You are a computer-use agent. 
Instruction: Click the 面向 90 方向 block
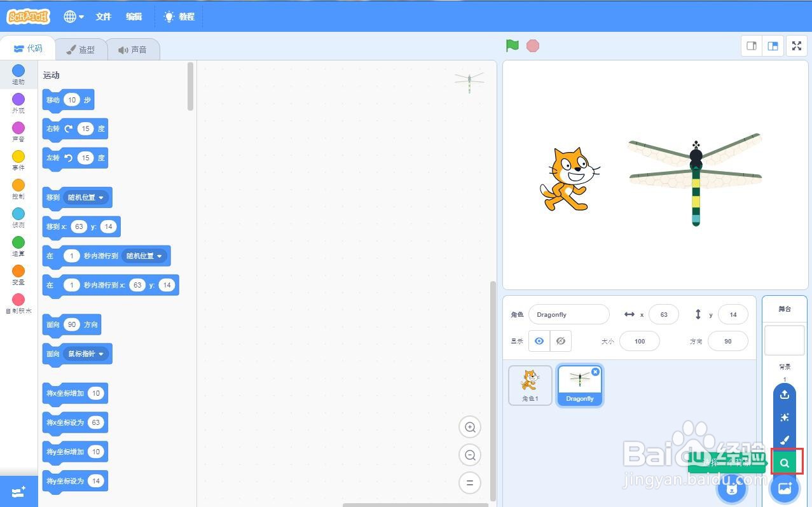pos(71,325)
